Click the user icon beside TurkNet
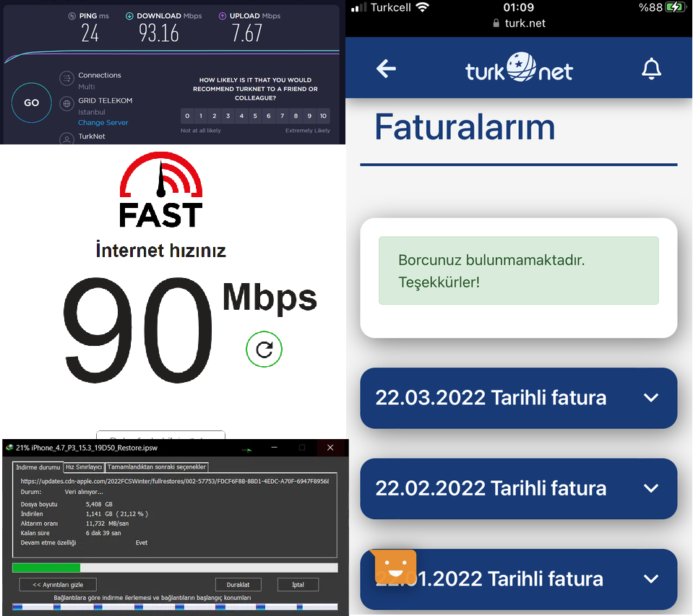This screenshot has width=693, height=616. [66, 139]
